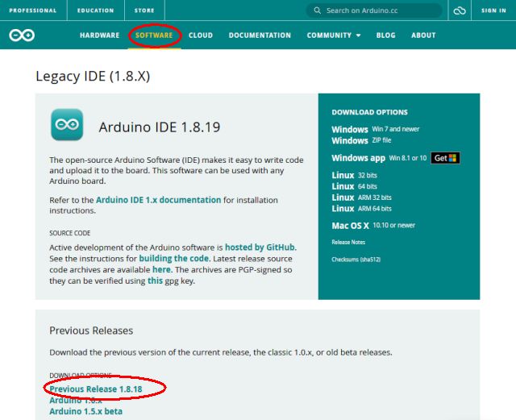Click the Previous Releases heading
Viewport: 516px width, 420px height.
click(91, 331)
